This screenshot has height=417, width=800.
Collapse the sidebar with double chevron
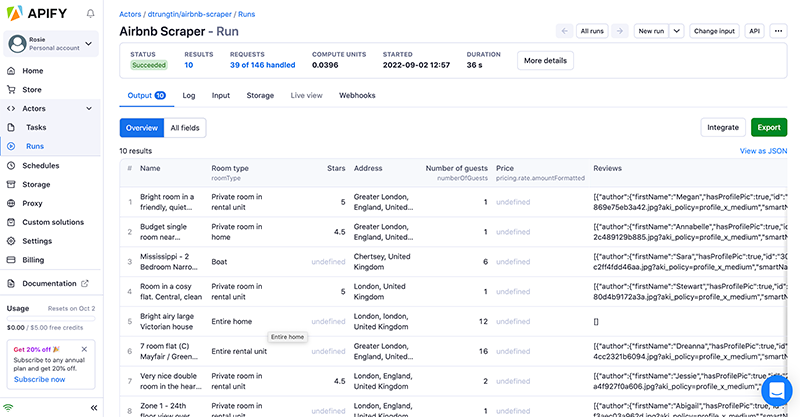94,408
